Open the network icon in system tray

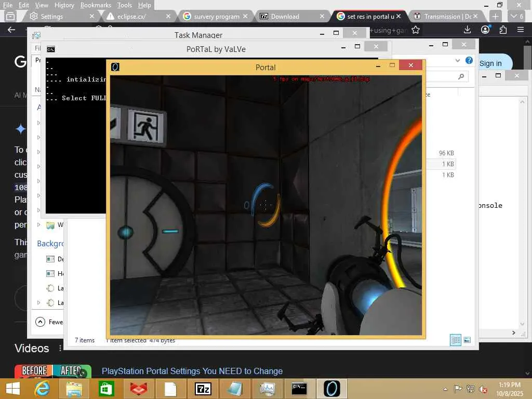click(471, 389)
